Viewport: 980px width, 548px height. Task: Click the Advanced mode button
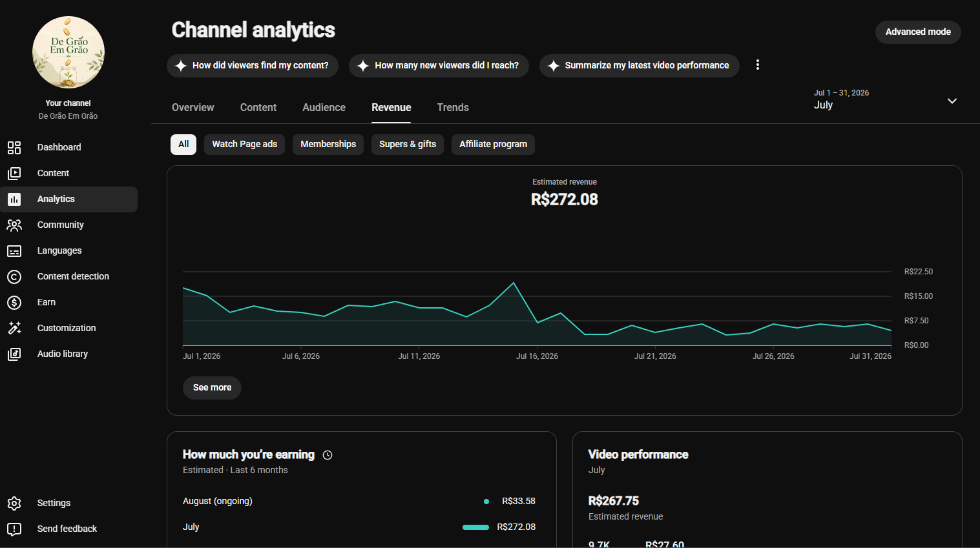918,32
